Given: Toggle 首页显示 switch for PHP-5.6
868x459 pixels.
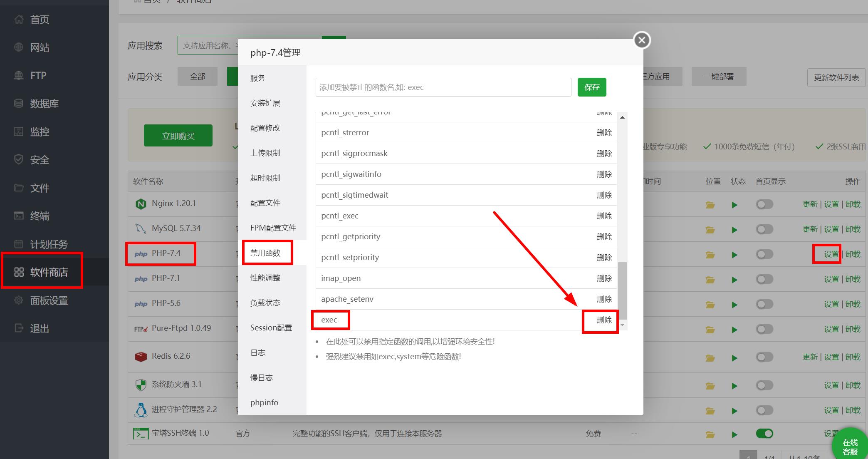Looking at the screenshot, I should (x=764, y=304).
